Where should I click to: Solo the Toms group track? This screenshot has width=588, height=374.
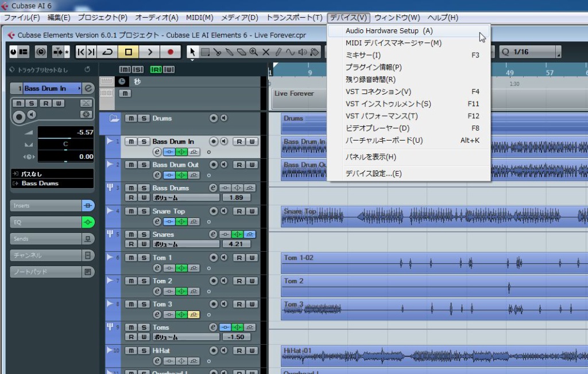click(x=144, y=328)
